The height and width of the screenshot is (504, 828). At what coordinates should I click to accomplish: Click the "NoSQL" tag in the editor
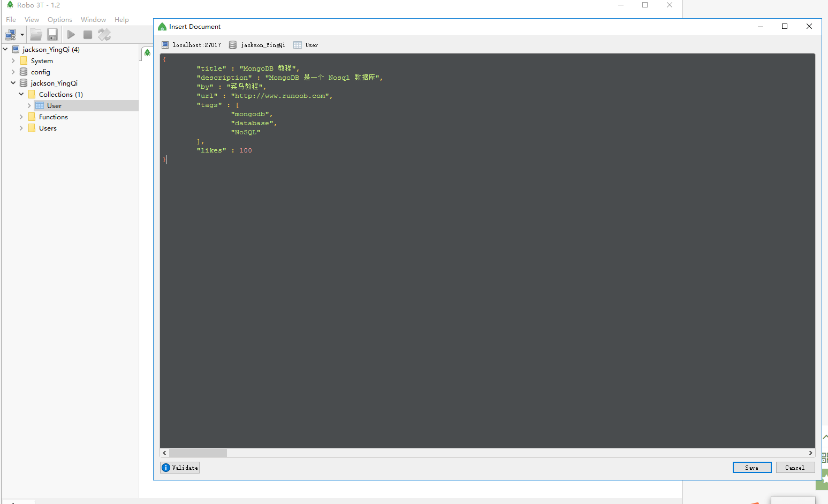click(246, 133)
